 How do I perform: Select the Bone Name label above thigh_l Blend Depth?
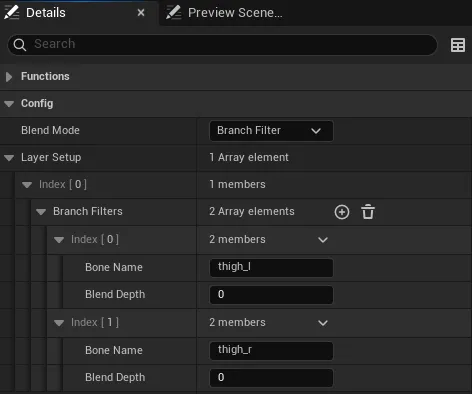[114, 267]
